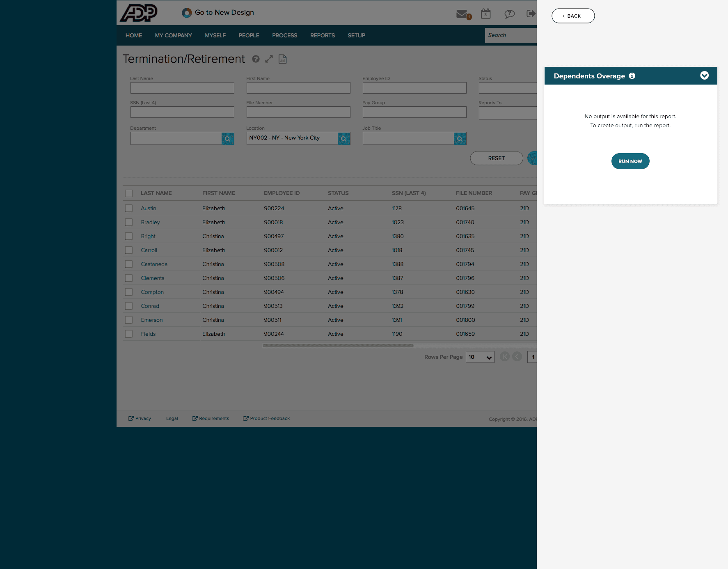Image resolution: width=728 pixels, height=569 pixels.
Task: Click info icon next to Dependents Overage
Action: tap(632, 76)
